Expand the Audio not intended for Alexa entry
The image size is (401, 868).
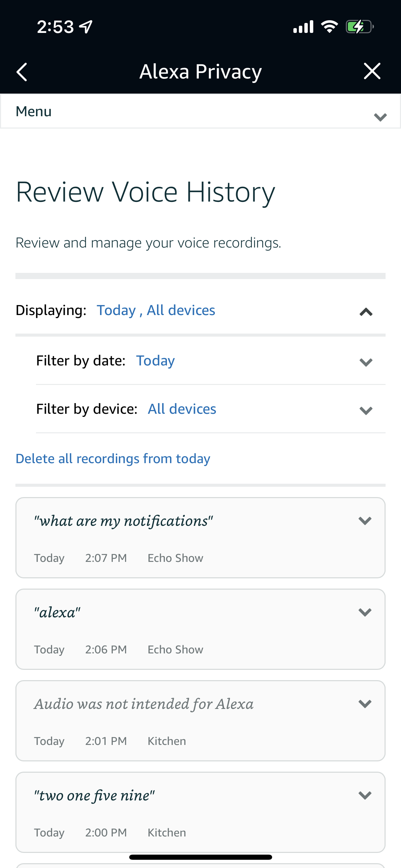click(365, 704)
